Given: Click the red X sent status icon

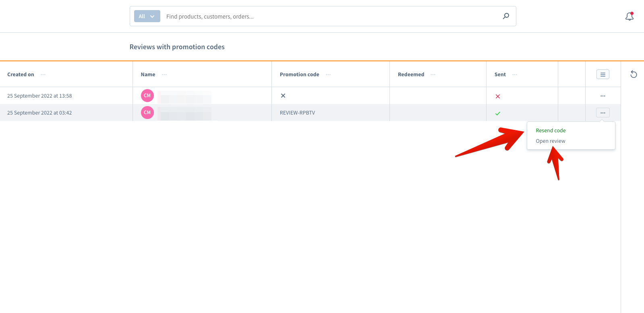Looking at the screenshot, I should [x=498, y=96].
